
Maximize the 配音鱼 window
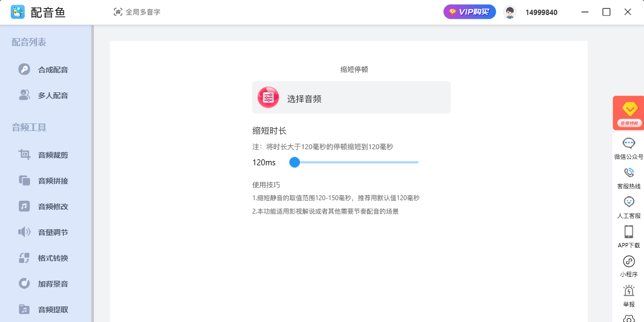click(x=606, y=12)
